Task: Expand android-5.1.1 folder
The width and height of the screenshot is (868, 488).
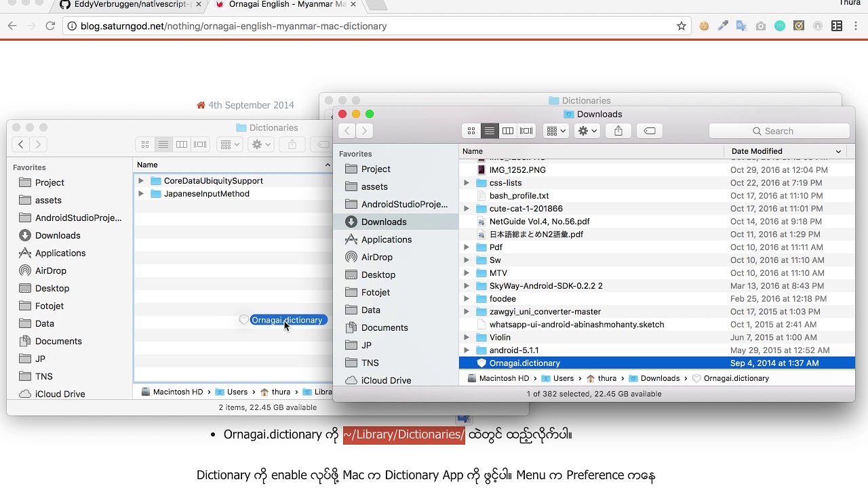Action: [467, 350]
